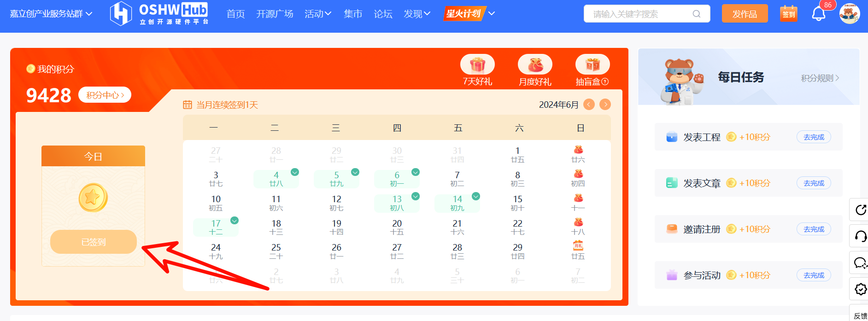Open the 论坛 navigation item
Screen dimensions: 868x321
383,14
